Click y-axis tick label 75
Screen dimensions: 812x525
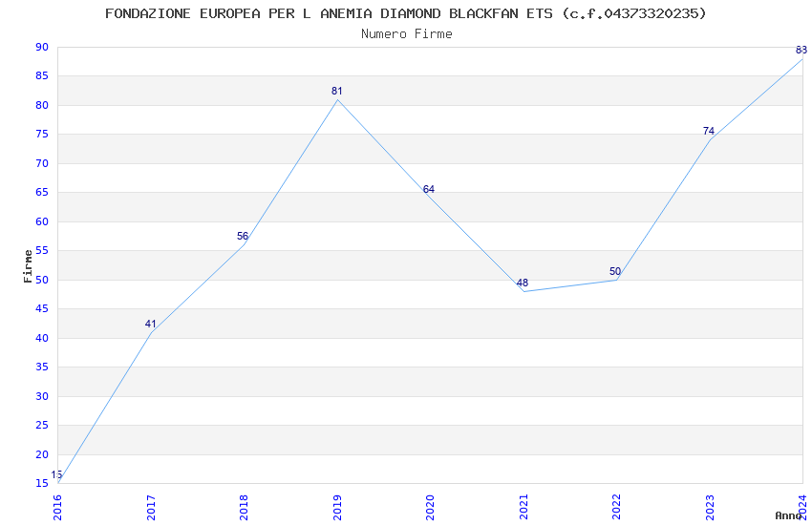tap(42, 134)
